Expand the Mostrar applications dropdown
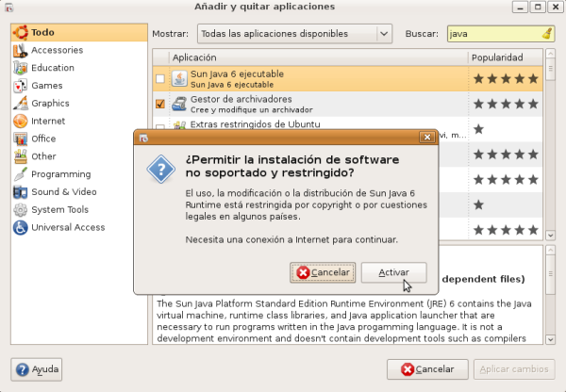 (293, 34)
